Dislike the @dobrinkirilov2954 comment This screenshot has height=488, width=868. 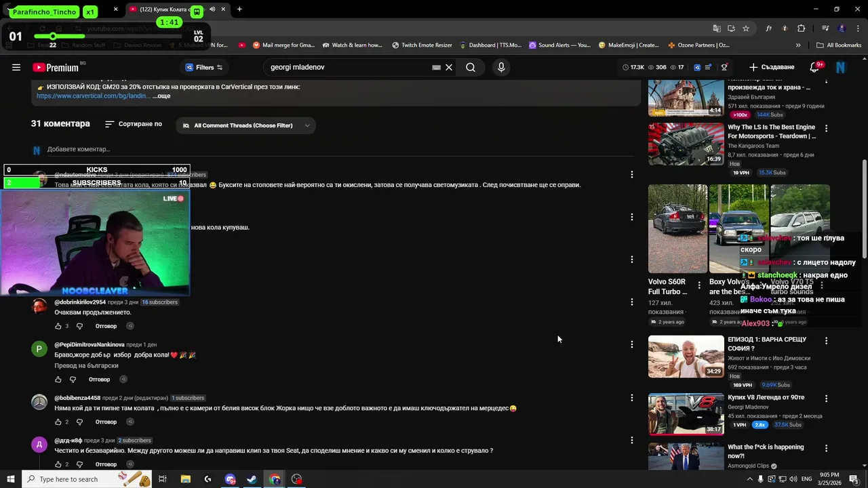79,326
